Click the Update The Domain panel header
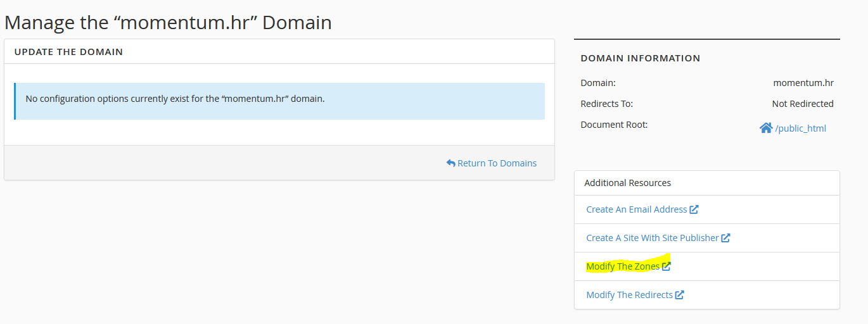 [68, 52]
